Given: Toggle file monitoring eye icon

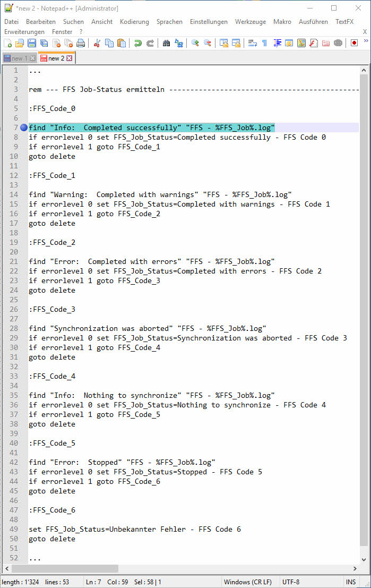Looking at the screenshot, I should (x=338, y=43).
